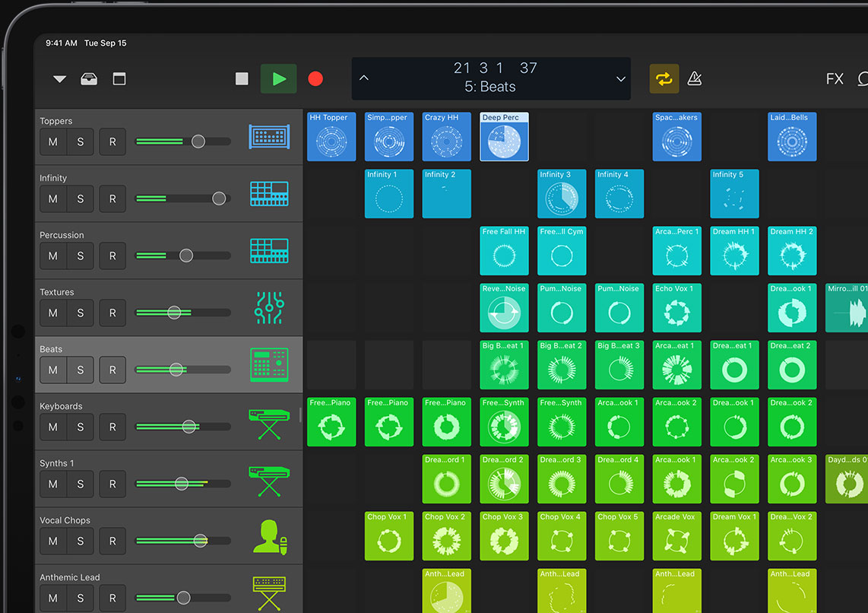Record-enable the Synths 1 track
The width and height of the screenshot is (868, 613).
click(x=112, y=484)
